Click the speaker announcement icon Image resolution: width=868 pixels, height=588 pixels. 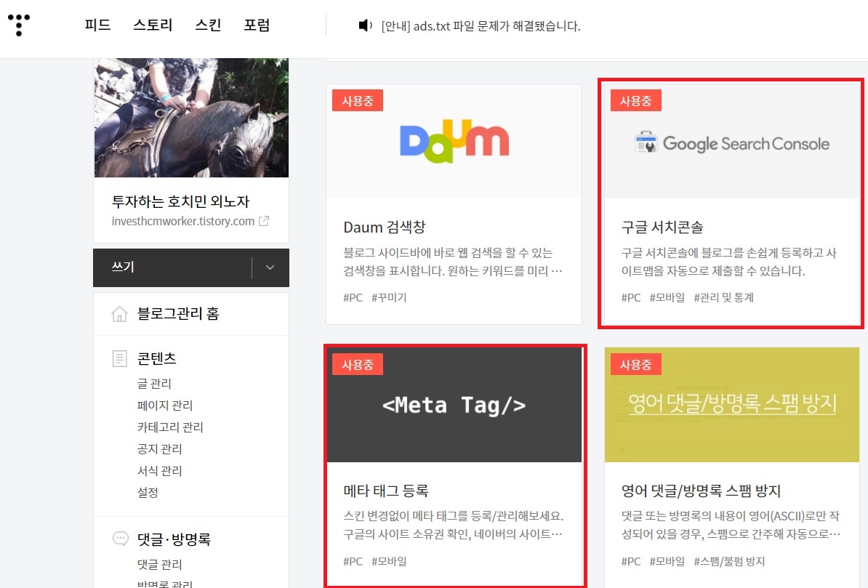tap(366, 25)
